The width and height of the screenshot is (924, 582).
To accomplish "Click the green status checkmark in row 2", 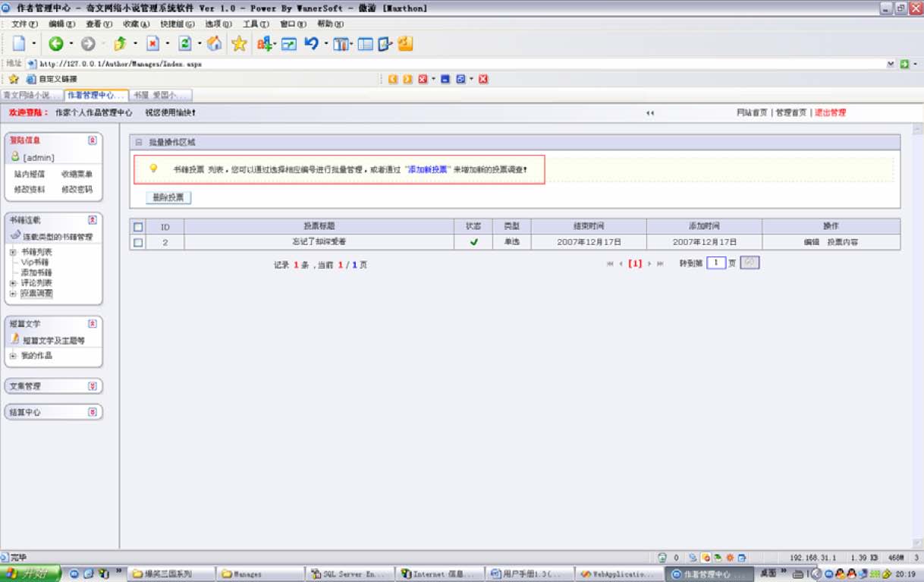I will click(x=474, y=242).
